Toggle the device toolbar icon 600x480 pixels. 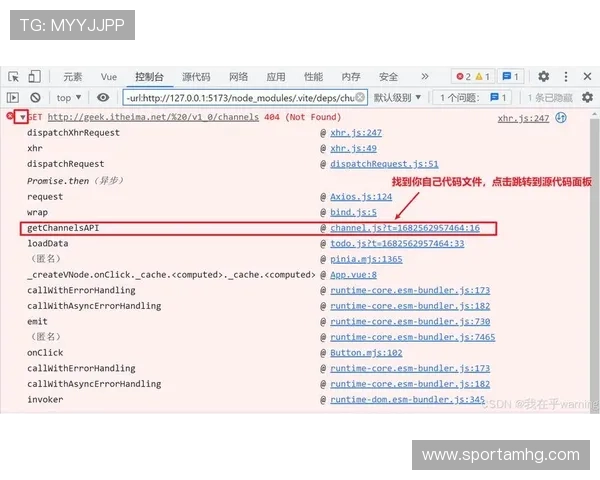(34, 76)
